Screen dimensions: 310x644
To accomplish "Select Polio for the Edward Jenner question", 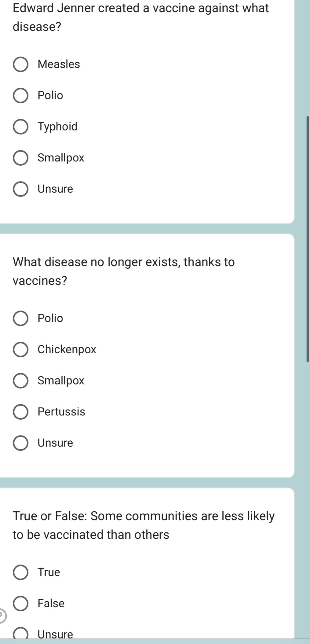I will [x=21, y=95].
